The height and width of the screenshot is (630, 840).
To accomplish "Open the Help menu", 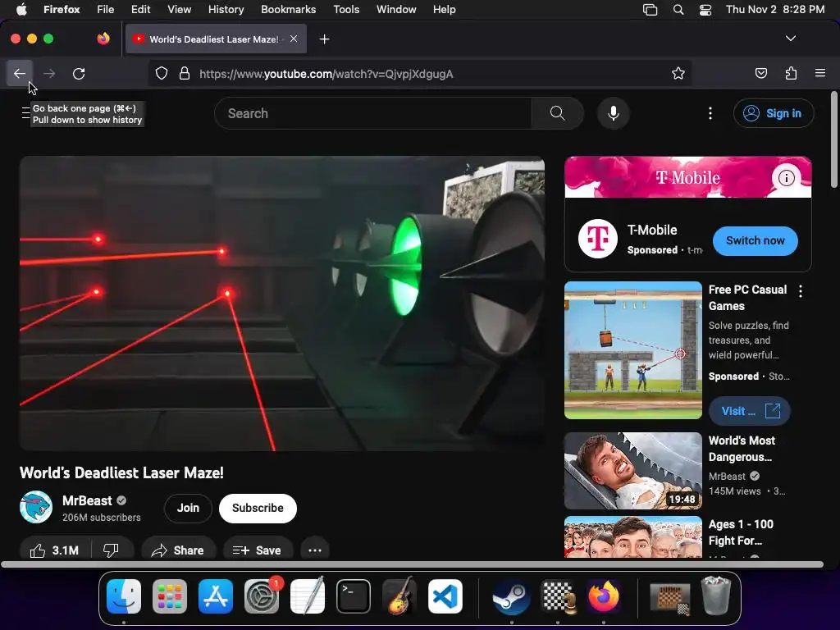I will (x=444, y=9).
